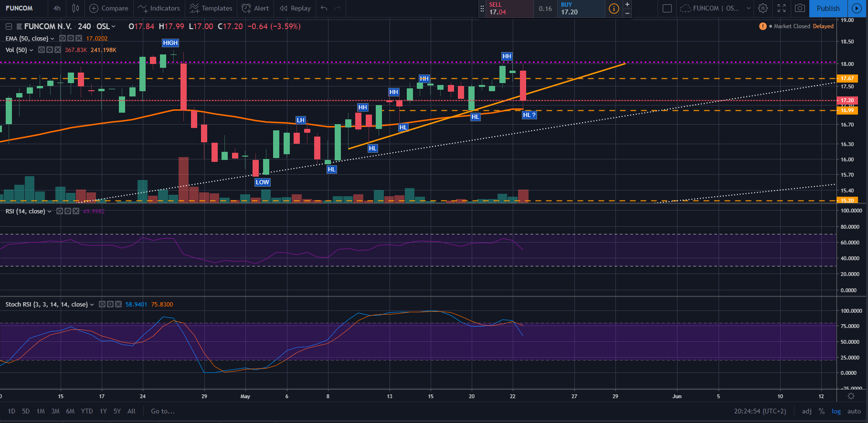868x423 pixels.
Task: Undo the last chart action
Action: click(324, 8)
